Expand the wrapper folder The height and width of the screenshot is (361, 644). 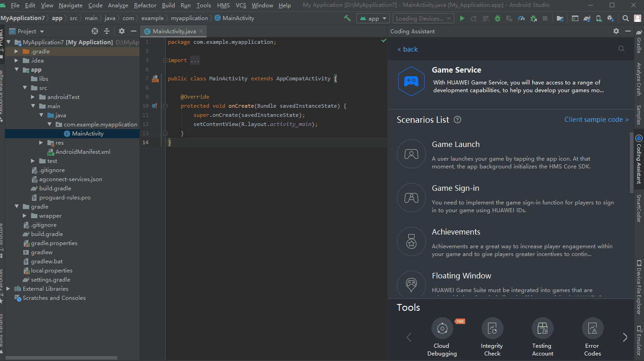[25, 215]
